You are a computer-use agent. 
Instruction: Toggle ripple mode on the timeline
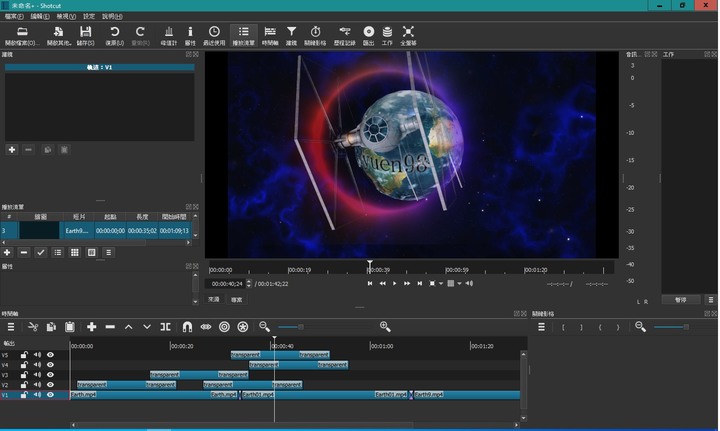pos(224,327)
